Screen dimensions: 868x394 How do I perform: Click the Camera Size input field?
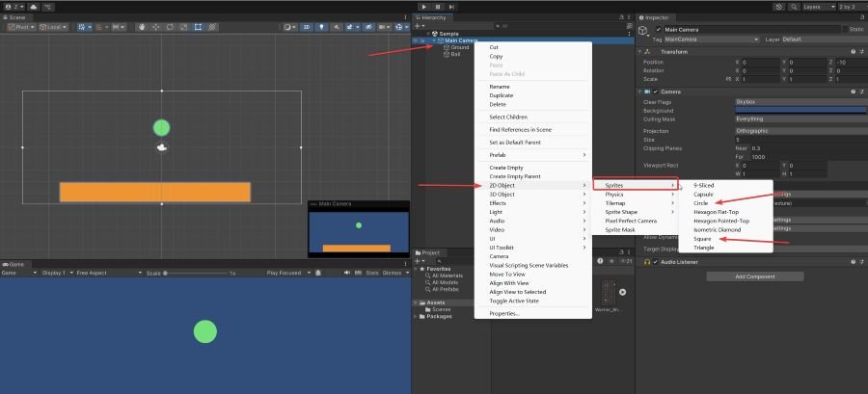click(800, 141)
